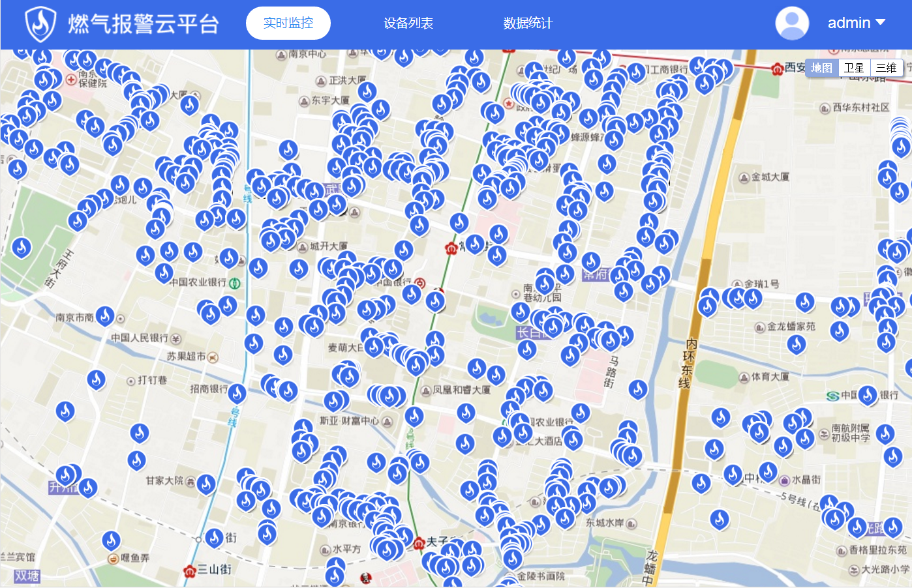Click the gas alarm platform shield logo

click(40, 24)
